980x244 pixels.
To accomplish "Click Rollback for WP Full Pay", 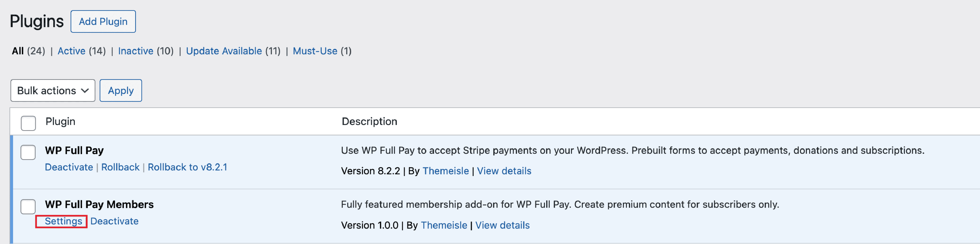I will point(120,167).
